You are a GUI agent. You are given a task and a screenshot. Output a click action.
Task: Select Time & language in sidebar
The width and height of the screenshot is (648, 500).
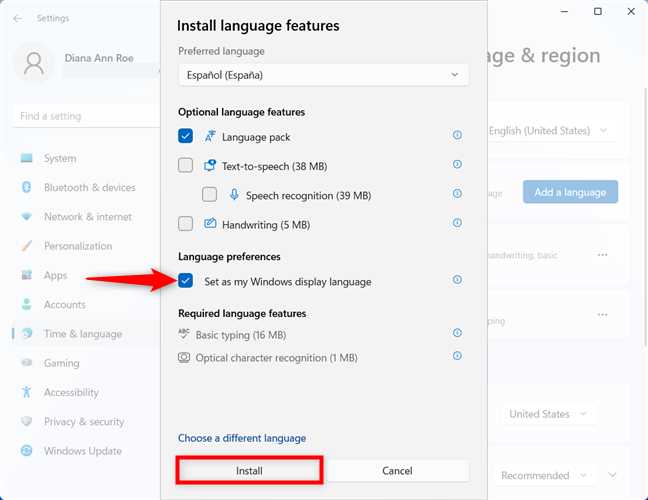87,334
